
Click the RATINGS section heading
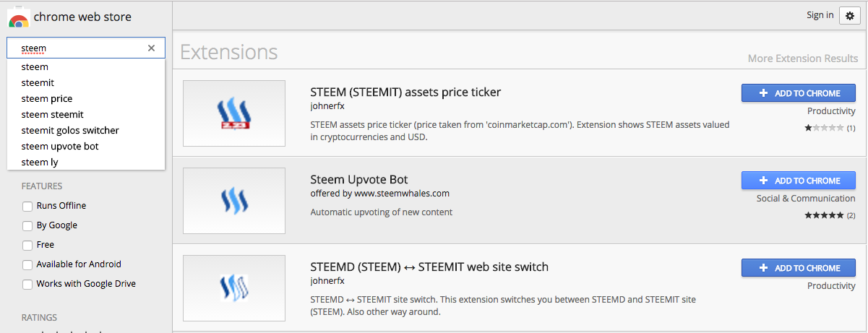(x=39, y=318)
